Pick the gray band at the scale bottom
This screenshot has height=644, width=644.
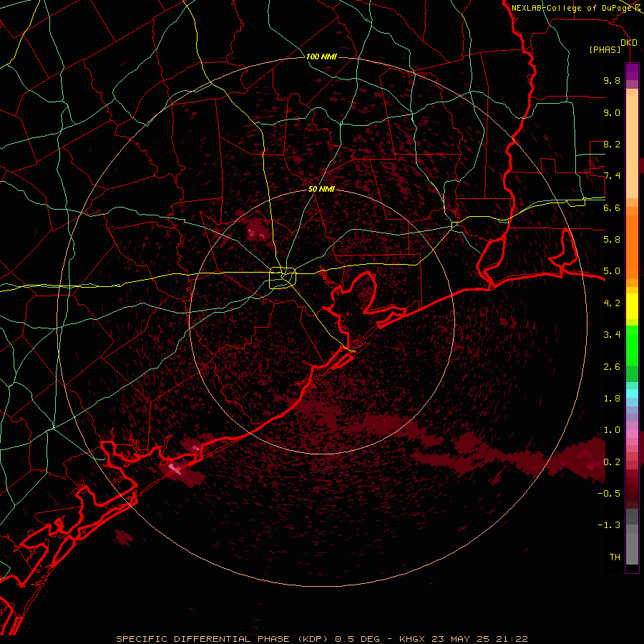[632, 537]
